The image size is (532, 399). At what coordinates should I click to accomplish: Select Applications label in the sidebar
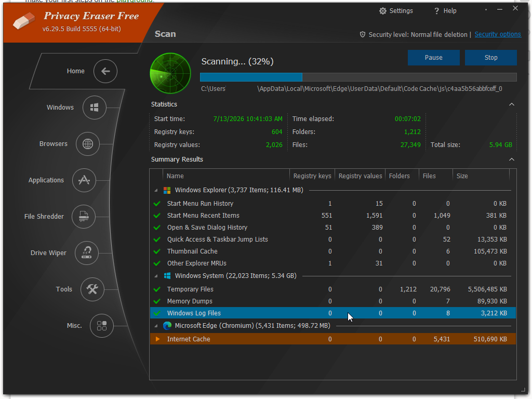point(46,180)
